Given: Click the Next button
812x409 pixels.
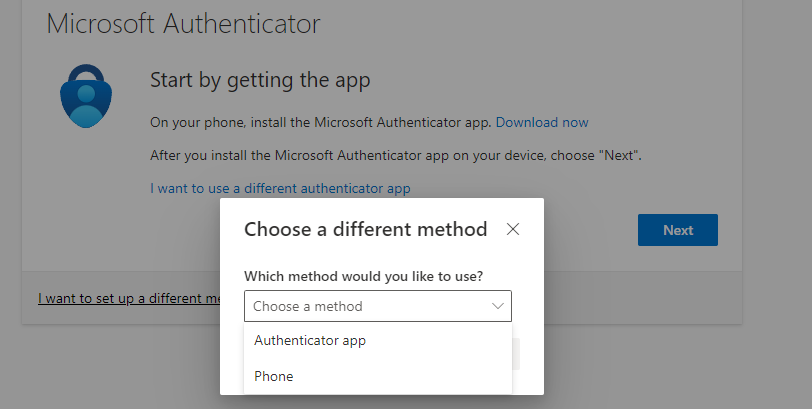Looking at the screenshot, I should coord(678,230).
